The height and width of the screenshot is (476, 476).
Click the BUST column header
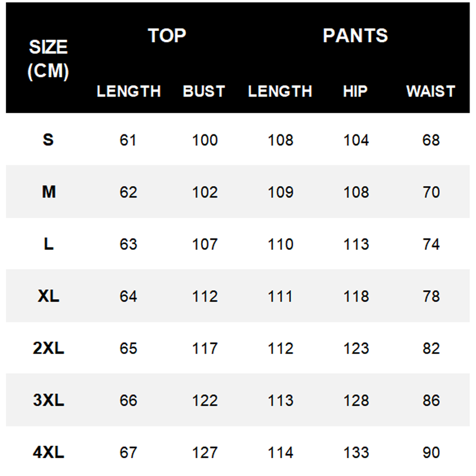point(204,92)
